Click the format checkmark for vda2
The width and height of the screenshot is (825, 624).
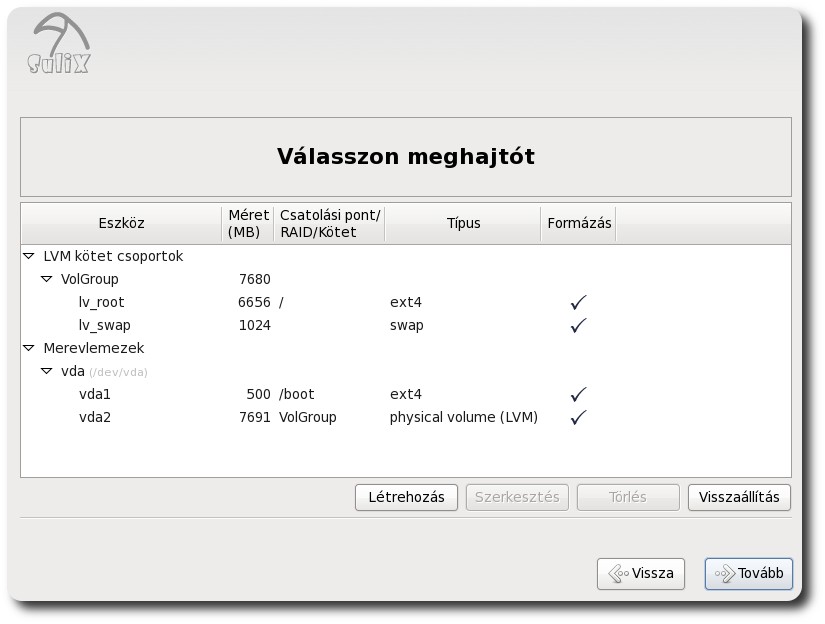point(578,417)
